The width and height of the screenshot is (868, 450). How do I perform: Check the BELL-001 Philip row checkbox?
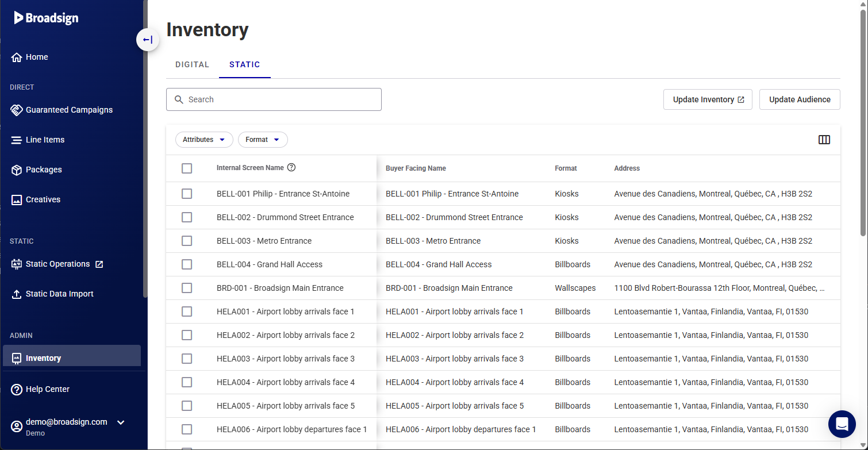coord(187,194)
